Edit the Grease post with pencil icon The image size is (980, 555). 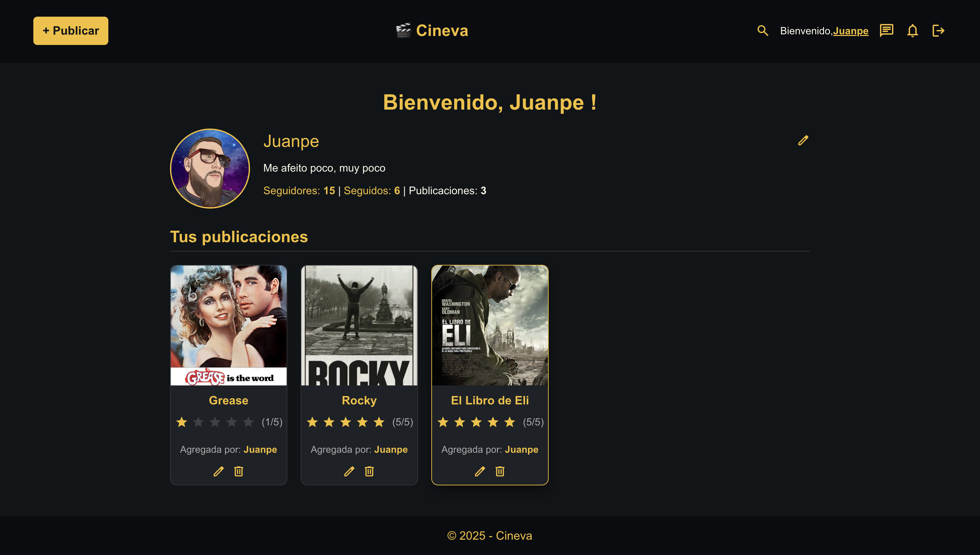pyautogui.click(x=218, y=471)
